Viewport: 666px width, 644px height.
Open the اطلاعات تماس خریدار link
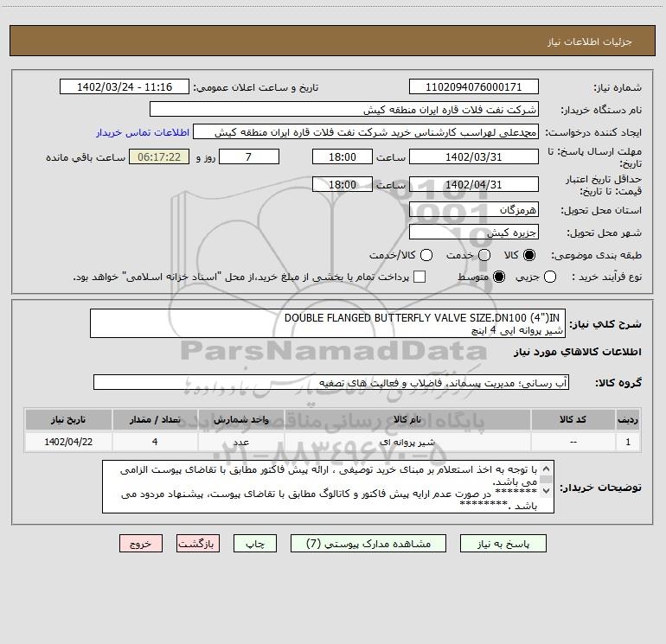coord(143,132)
